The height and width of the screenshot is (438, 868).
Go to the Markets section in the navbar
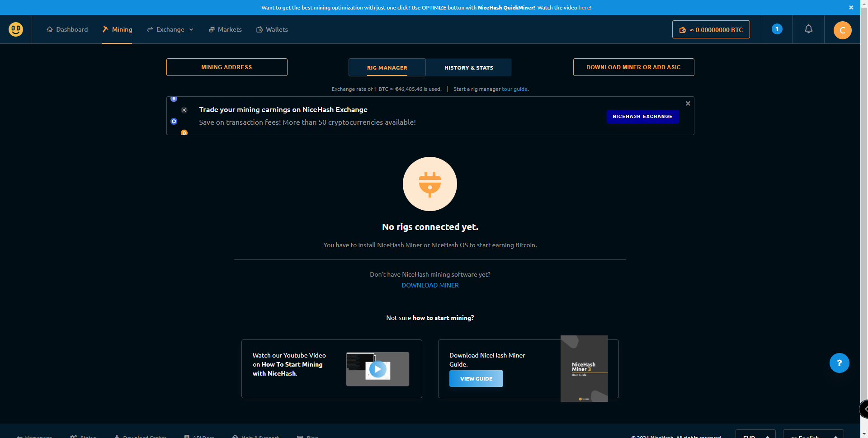tap(225, 29)
